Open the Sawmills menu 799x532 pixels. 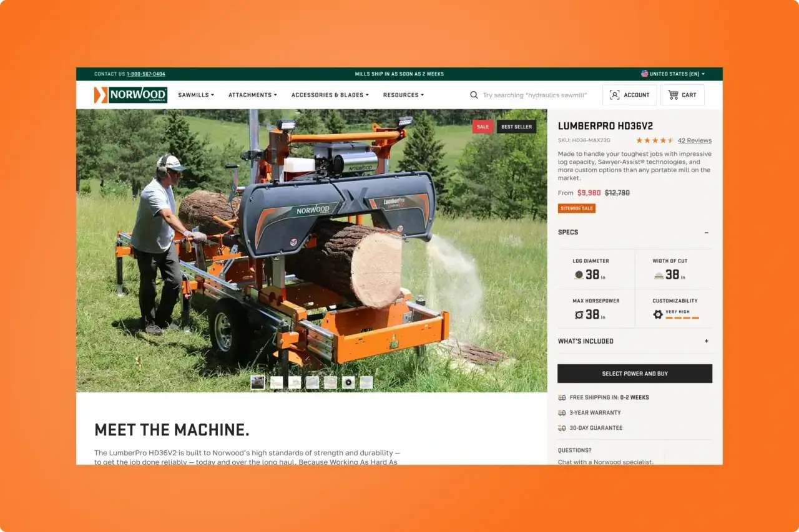(x=196, y=95)
